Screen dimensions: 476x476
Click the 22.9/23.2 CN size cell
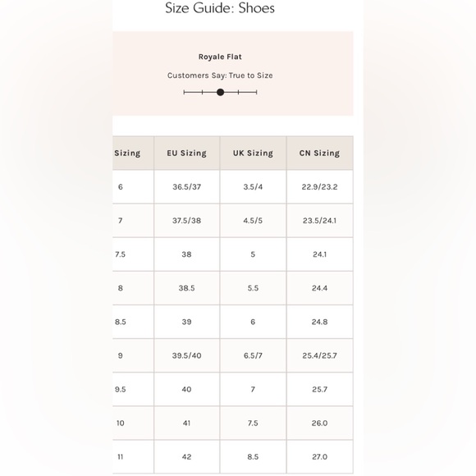coord(320,186)
